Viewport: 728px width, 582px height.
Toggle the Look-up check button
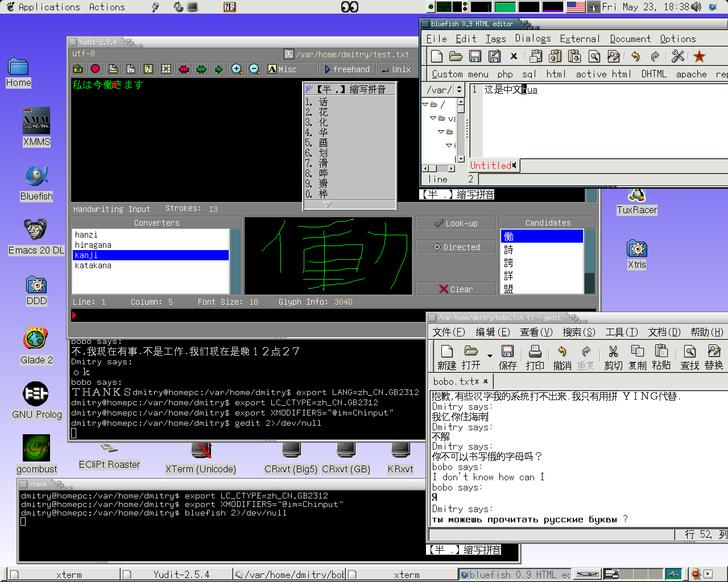tap(456, 223)
